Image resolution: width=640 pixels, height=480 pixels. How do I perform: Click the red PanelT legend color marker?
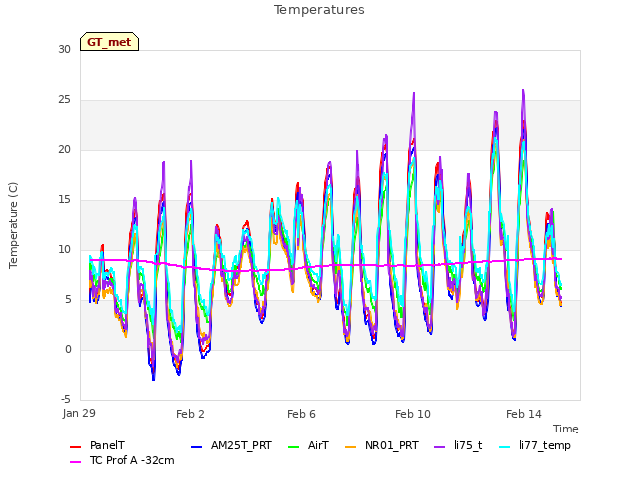(x=76, y=447)
